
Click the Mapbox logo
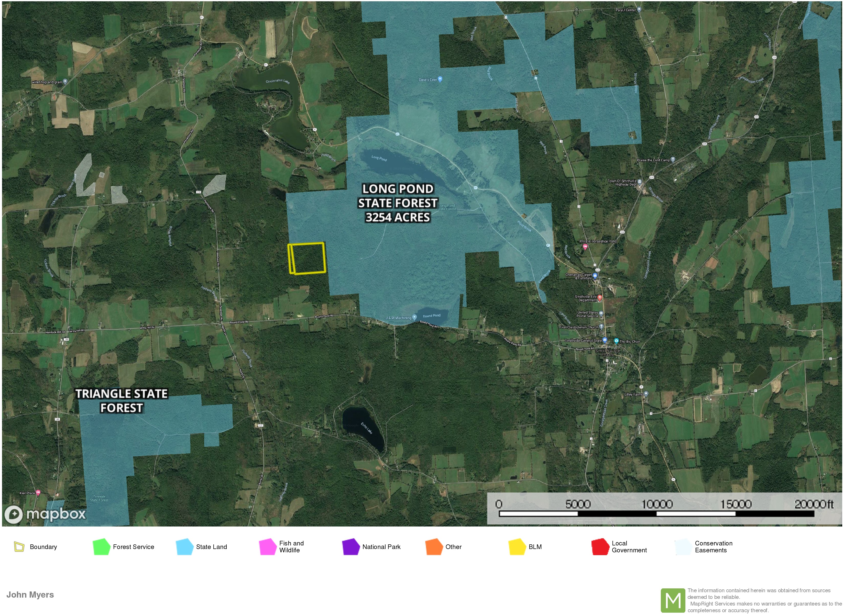[45, 514]
